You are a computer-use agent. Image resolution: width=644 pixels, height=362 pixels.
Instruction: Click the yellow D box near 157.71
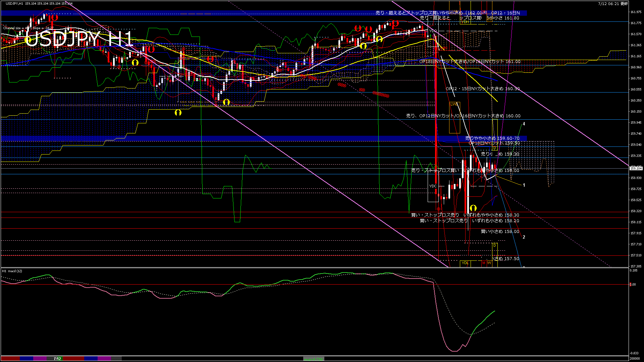495,246
